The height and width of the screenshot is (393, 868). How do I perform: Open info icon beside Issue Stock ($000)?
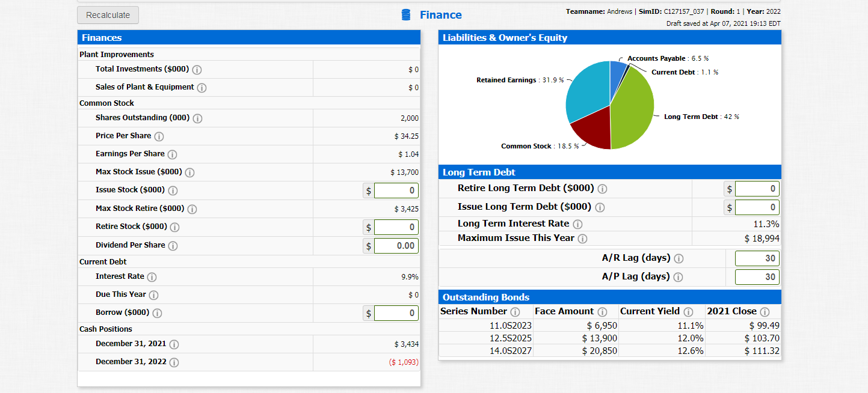click(x=173, y=191)
